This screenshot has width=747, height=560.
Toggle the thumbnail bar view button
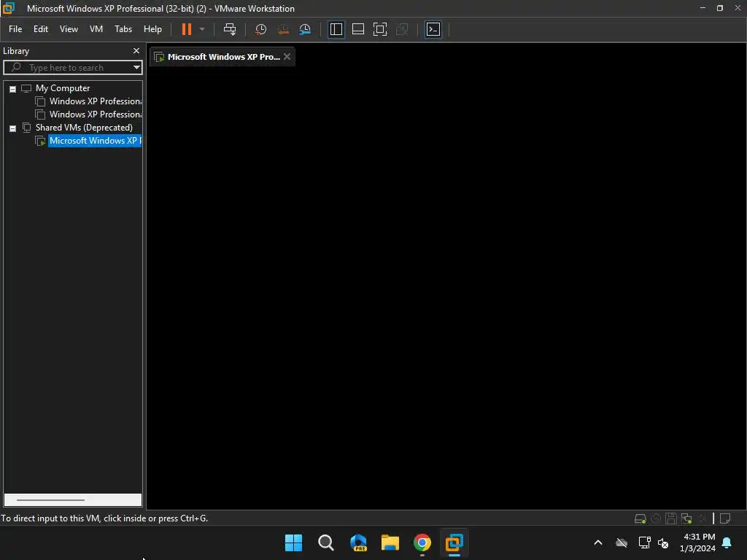point(358,29)
